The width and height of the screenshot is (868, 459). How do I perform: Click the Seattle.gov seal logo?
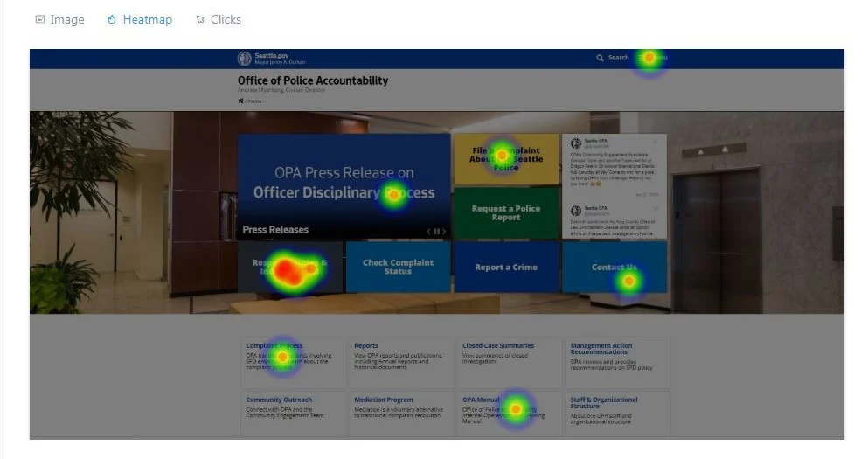tap(244, 58)
